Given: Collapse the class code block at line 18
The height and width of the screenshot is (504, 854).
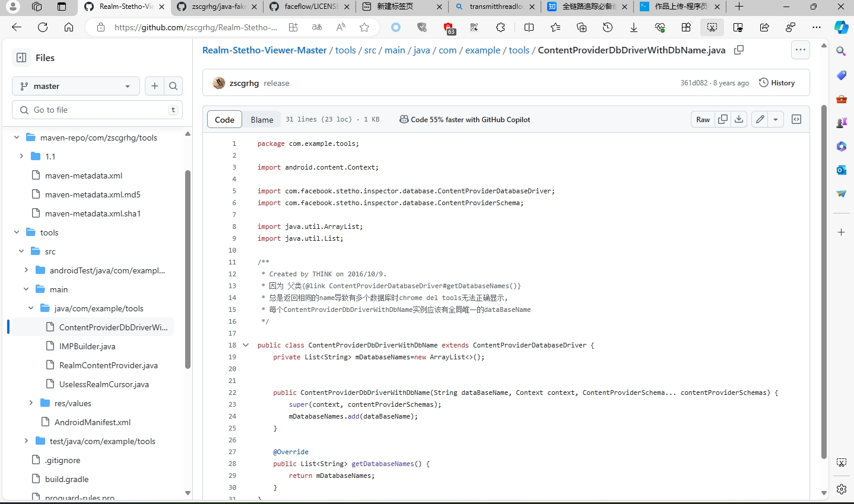Looking at the screenshot, I should pos(246,345).
